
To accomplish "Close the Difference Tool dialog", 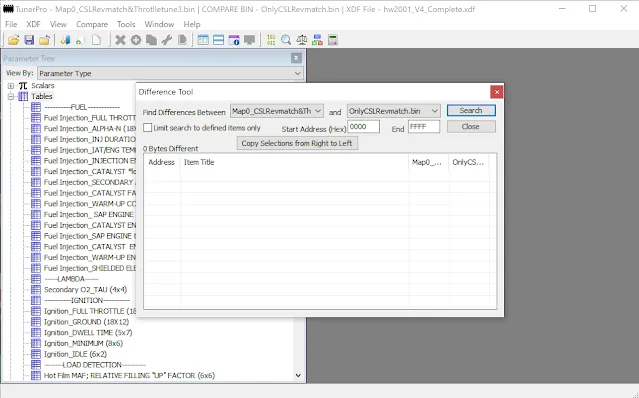I will point(497,92).
